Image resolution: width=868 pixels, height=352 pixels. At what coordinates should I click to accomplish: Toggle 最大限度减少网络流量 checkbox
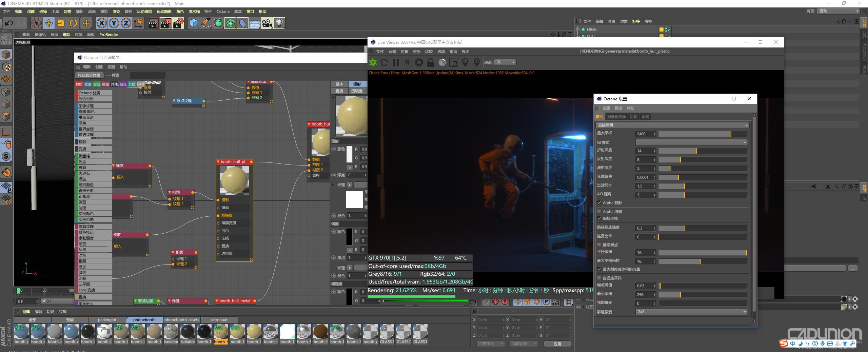point(599,269)
